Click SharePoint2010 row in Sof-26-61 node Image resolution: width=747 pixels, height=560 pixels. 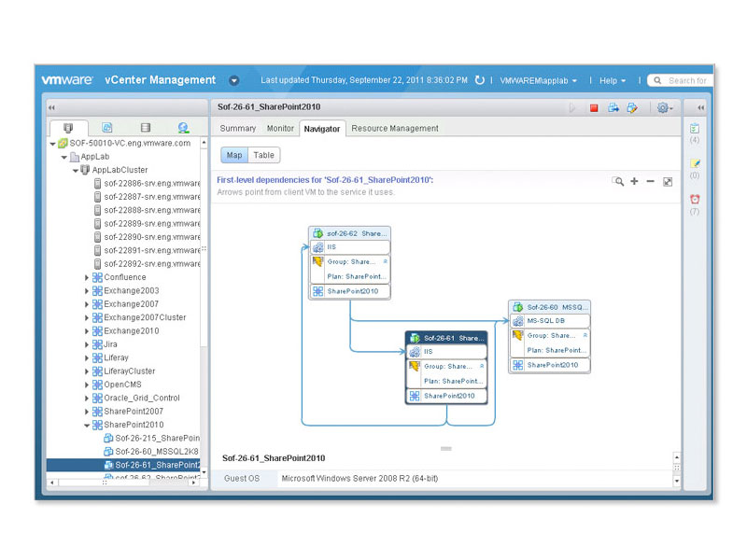coord(446,396)
